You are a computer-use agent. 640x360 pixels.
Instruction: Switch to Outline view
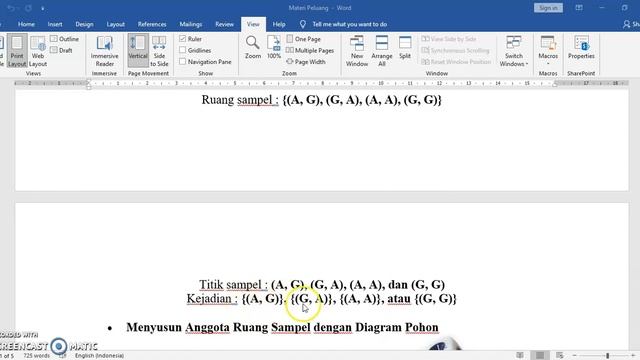[64, 39]
